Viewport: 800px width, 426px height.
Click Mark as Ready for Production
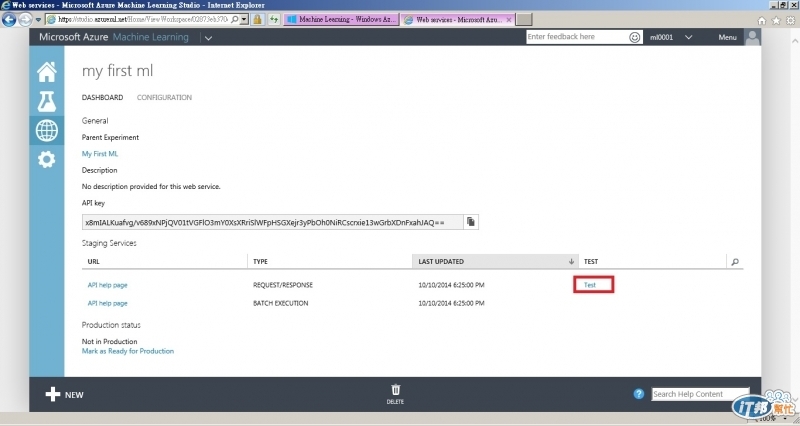coord(128,351)
